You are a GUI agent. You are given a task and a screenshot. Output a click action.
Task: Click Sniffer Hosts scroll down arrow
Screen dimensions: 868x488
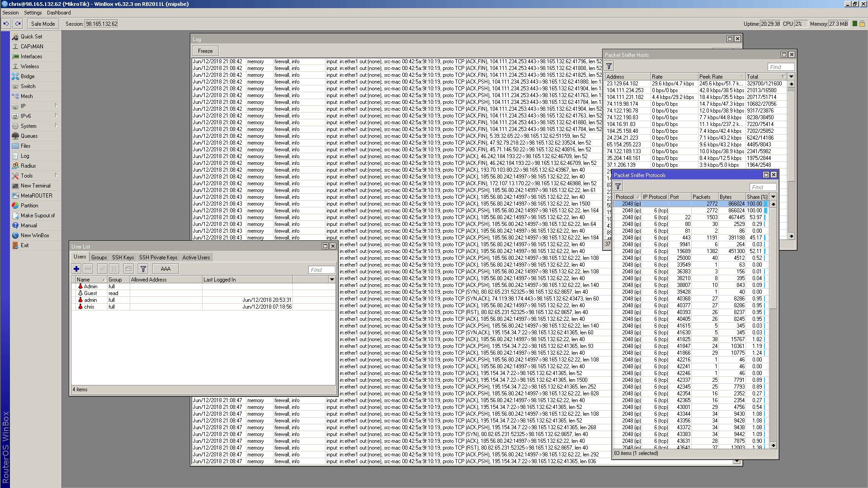[791, 236]
